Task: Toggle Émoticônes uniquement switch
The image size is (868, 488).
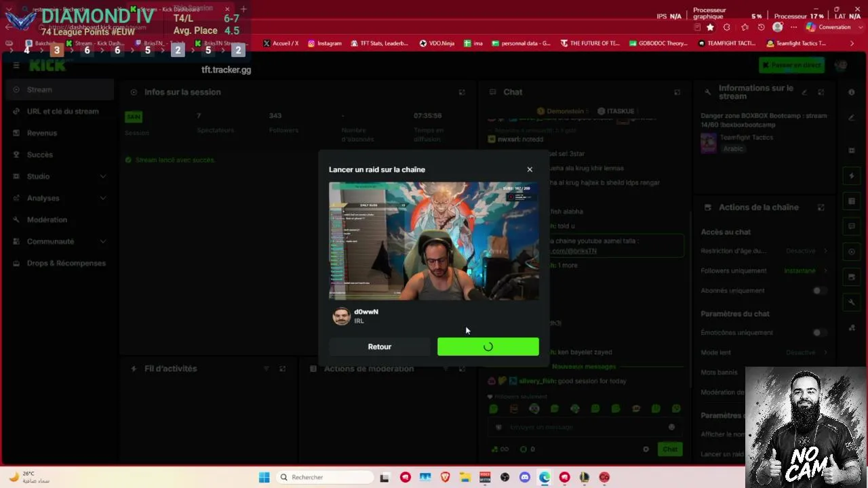Action: (x=819, y=333)
